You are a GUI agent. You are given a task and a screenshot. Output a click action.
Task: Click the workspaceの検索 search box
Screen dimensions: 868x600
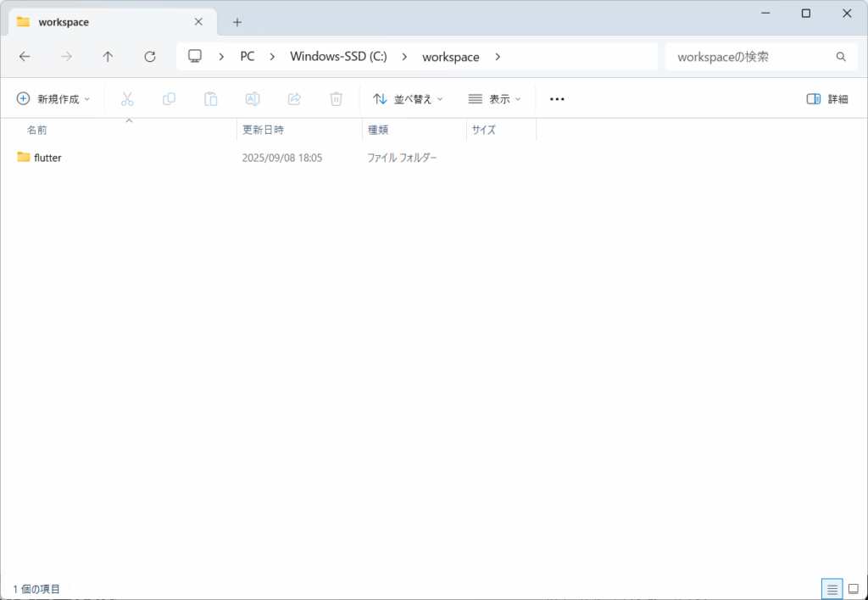point(750,57)
